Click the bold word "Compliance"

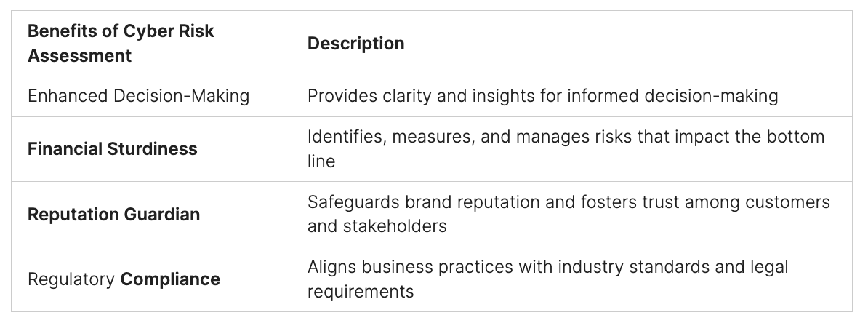[x=170, y=279]
